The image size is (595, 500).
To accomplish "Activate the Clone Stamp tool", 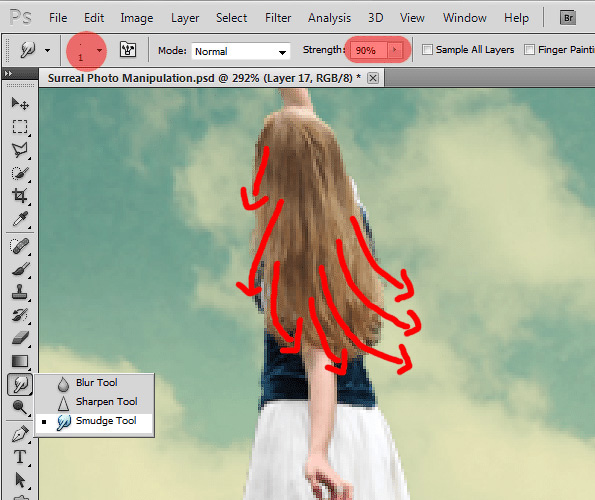I will point(20,292).
